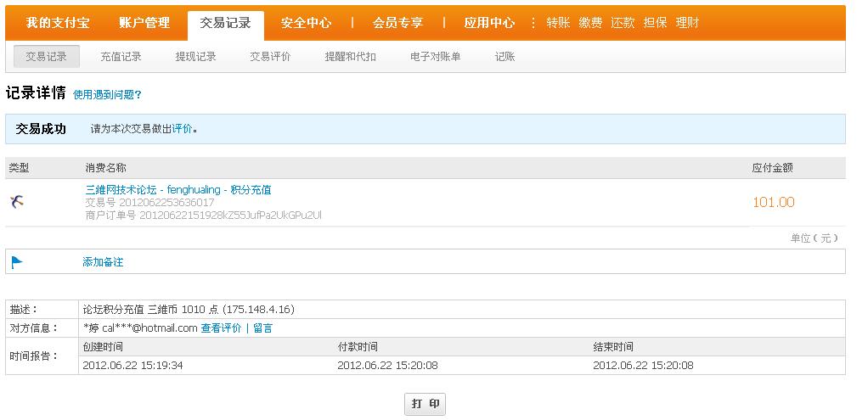Viewport: 868px width, 420px height.
Task: Click the 记录详情 heading
Action: pyautogui.click(x=36, y=93)
